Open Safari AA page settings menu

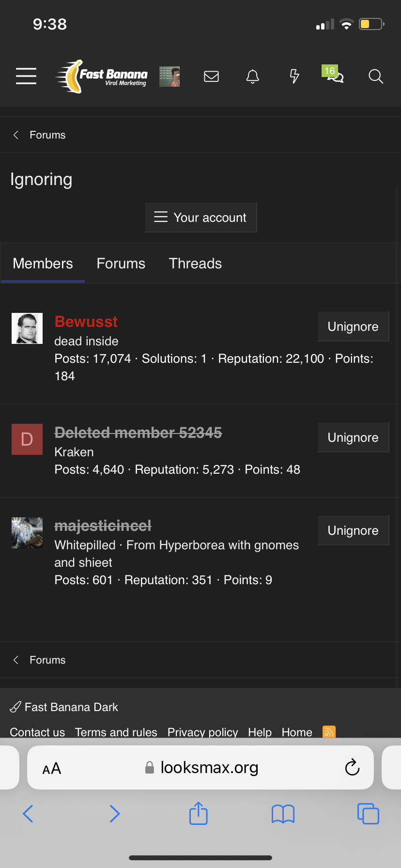pyautogui.click(x=52, y=768)
